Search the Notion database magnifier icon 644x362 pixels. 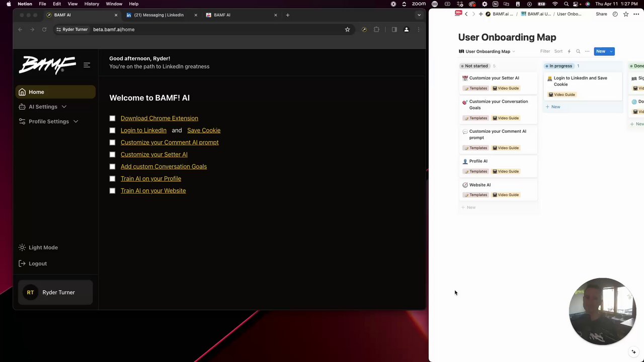pyautogui.click(x=578, y=51)
